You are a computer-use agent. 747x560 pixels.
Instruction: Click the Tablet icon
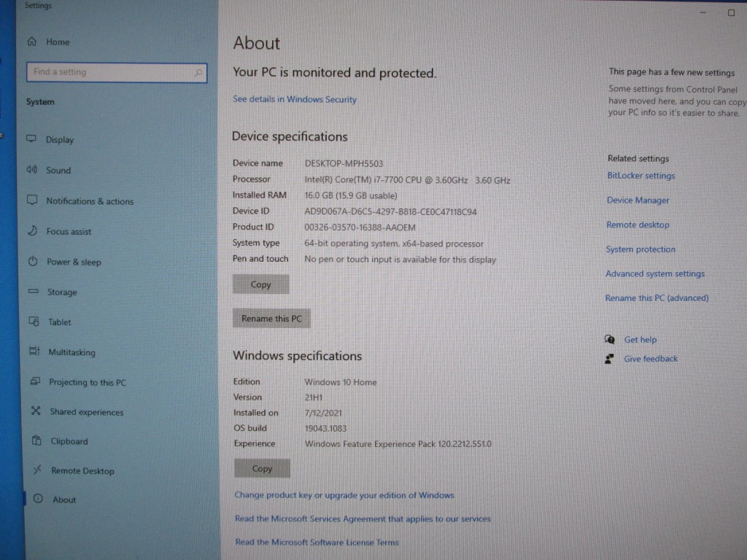click(x=34, y=322)
